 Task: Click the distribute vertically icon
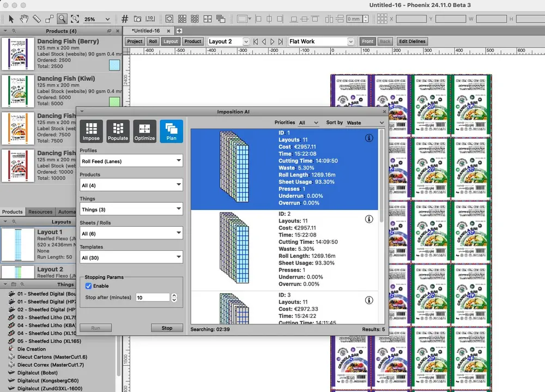click(340, 19)
